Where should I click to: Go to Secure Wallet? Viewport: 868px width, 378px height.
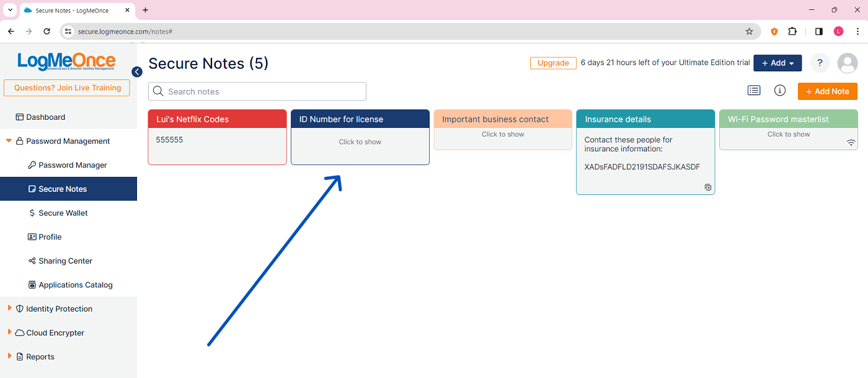click(63, 213)
